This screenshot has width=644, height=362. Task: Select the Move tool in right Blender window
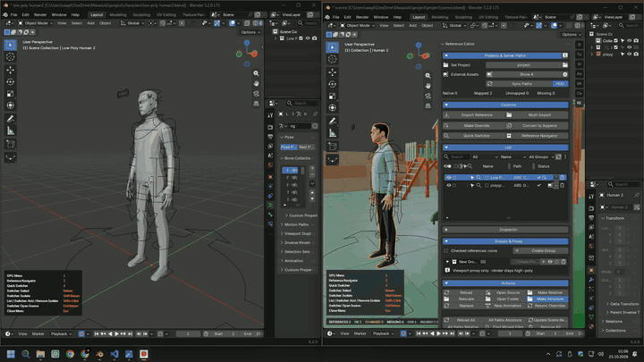(x=332, y=72)
